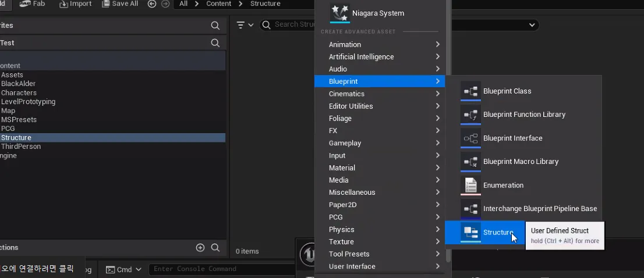Open the Fab marketplace button
Viewport: 644px width, 278px height.
32,3
